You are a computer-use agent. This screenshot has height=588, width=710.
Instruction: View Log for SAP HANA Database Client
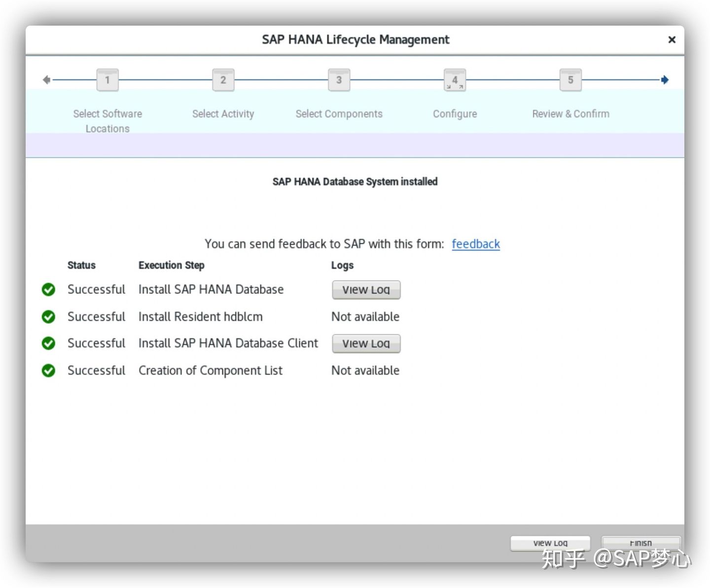pyautogui.click(x=366, y=343)
